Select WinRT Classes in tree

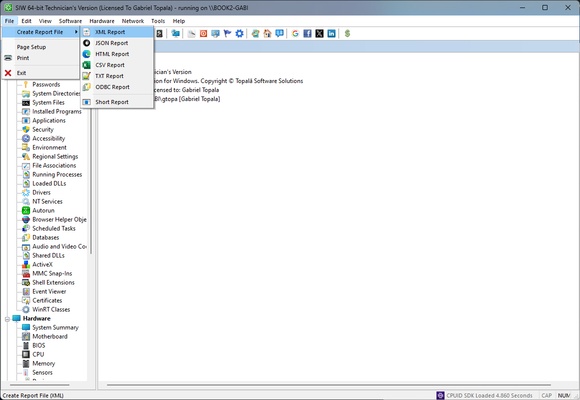(51, 310)
